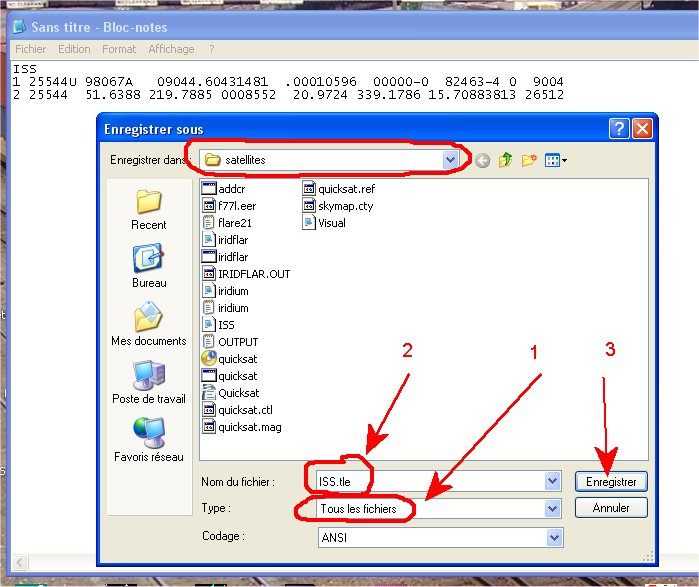Select the Visual file
Image resolution: width=699 pixels, height=587 pixels.
324,222
